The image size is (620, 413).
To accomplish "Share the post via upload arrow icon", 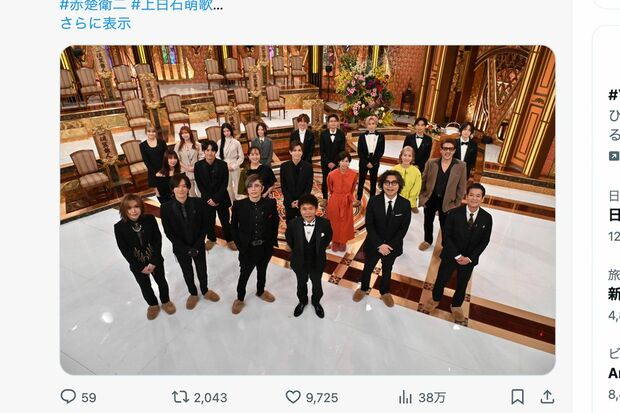I will 547,396.
